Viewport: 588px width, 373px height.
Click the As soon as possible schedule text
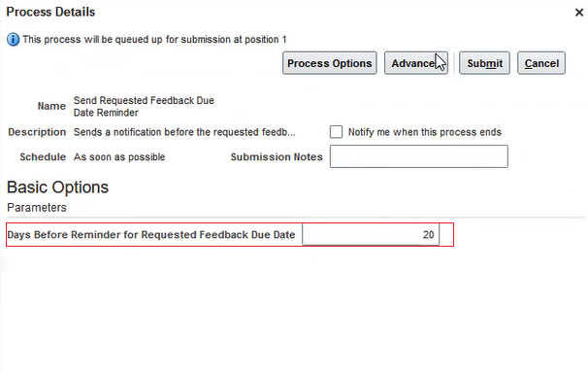pyautogui.click(x=119, y=156)
